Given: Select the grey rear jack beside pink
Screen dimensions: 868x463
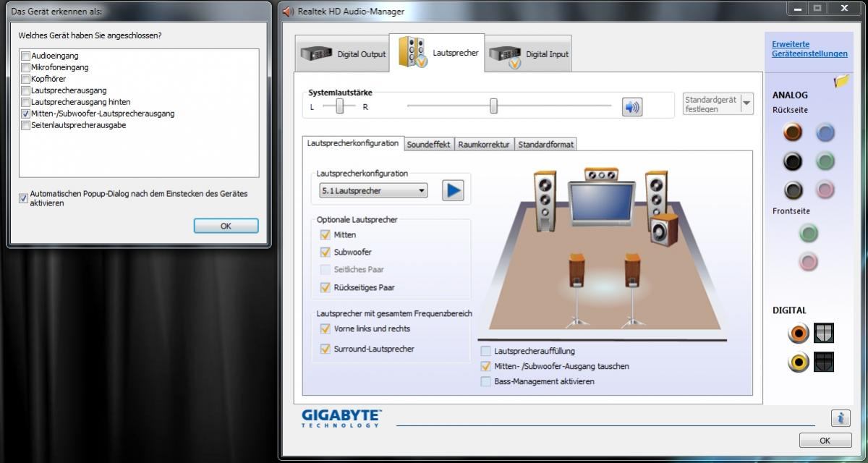Looking at the screenshot, I should pyautogui.click(x=793, y=190).
